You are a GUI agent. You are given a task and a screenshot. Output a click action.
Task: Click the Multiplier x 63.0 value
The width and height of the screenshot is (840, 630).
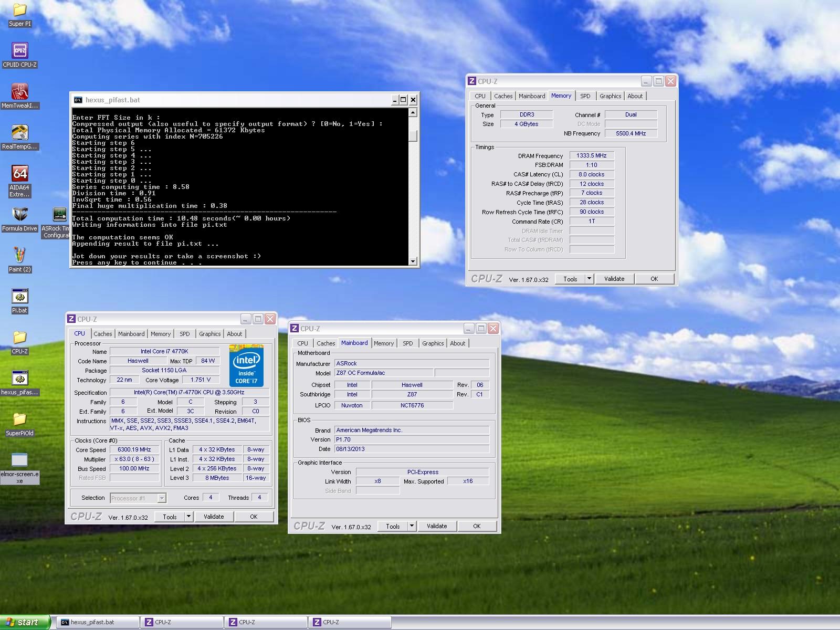tap(134, 459)
